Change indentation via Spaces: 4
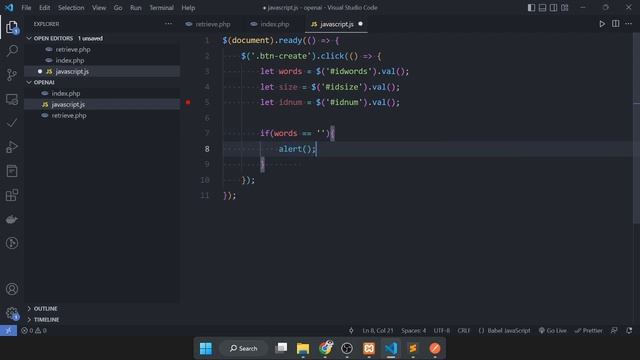640x360 pixels. pyautogui.click(x=413, y=331)
